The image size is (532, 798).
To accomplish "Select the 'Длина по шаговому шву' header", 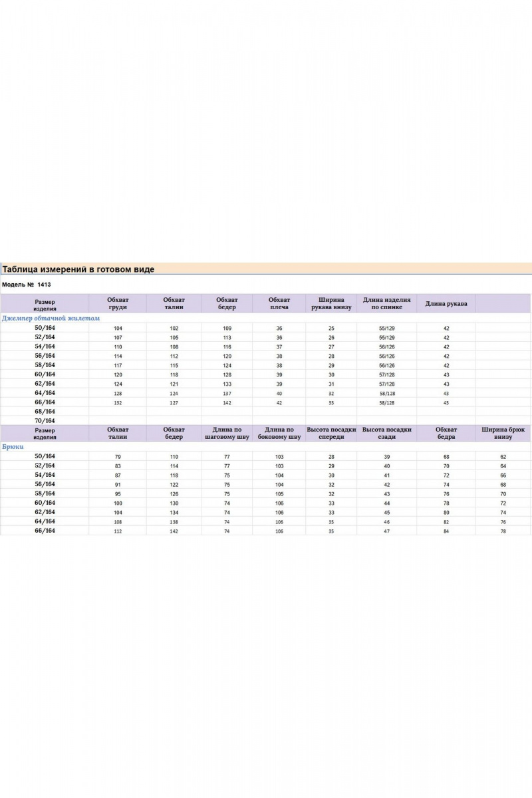I will (227, 433).
